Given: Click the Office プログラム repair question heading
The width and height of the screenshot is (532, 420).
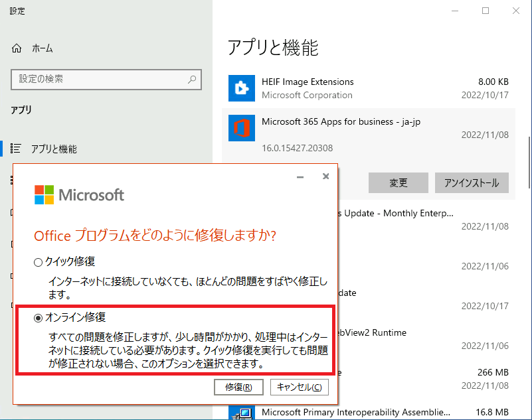Looking at the screenshot, I should coord(155,236).
